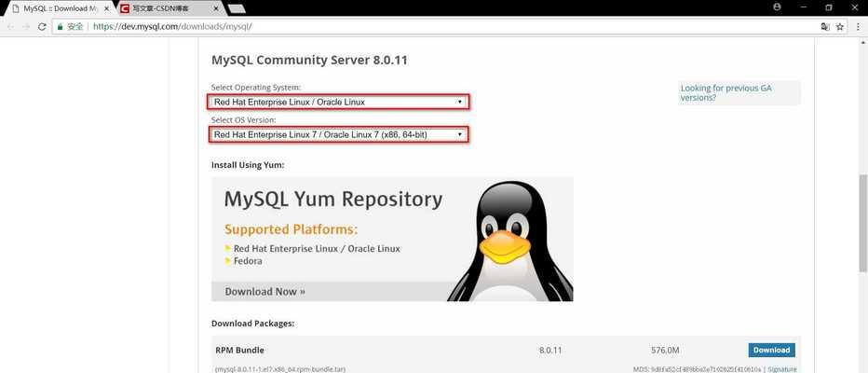
Task: Click the 576.0M file size value
Action: 665,351
